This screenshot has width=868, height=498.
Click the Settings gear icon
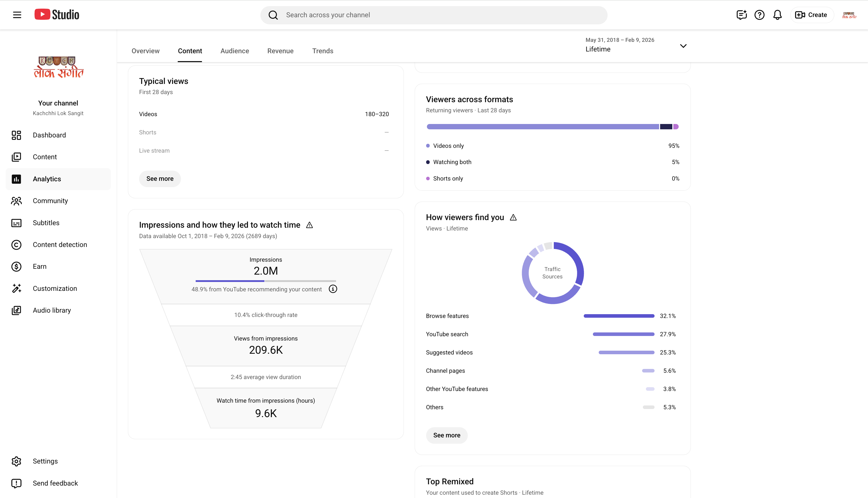[x=16, y=461]
